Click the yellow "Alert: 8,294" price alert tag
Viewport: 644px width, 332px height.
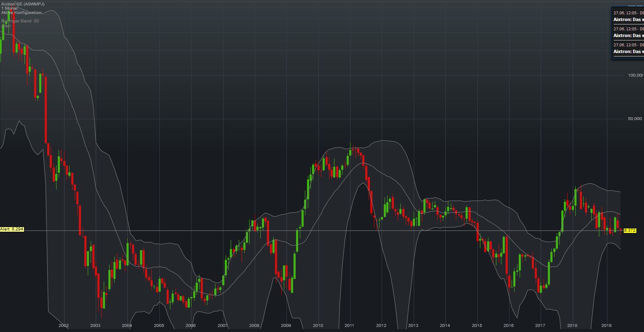[x=12, y=229]
